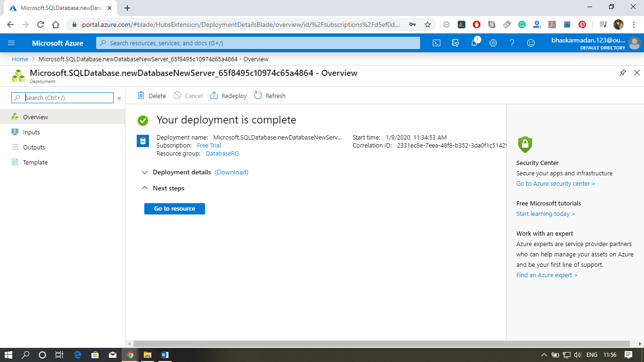Open Windows Action Center notifications icon
Image resolution: width=644 pixels, height=362 pixels.
pos(628,355)
